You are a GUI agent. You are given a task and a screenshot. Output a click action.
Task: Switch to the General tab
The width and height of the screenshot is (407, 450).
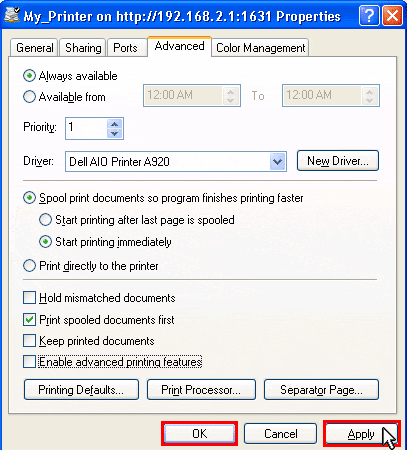point(34,48)
